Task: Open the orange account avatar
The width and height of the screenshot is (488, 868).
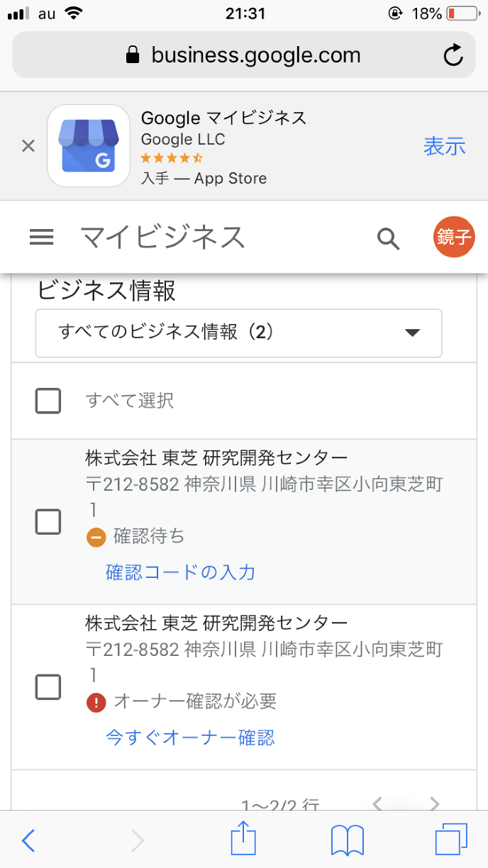Action: pyautogui.click(x=454, y=237)
